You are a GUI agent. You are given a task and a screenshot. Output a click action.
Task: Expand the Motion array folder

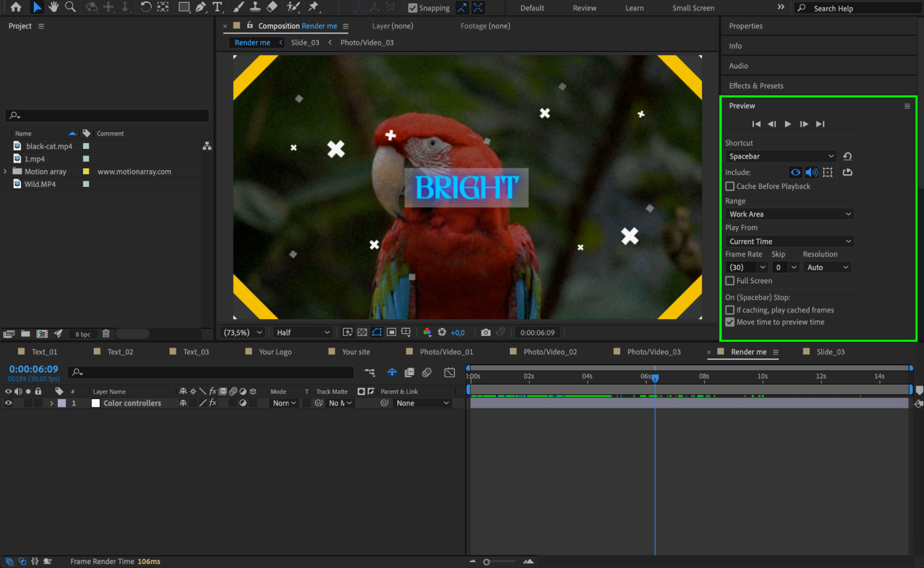5,172
